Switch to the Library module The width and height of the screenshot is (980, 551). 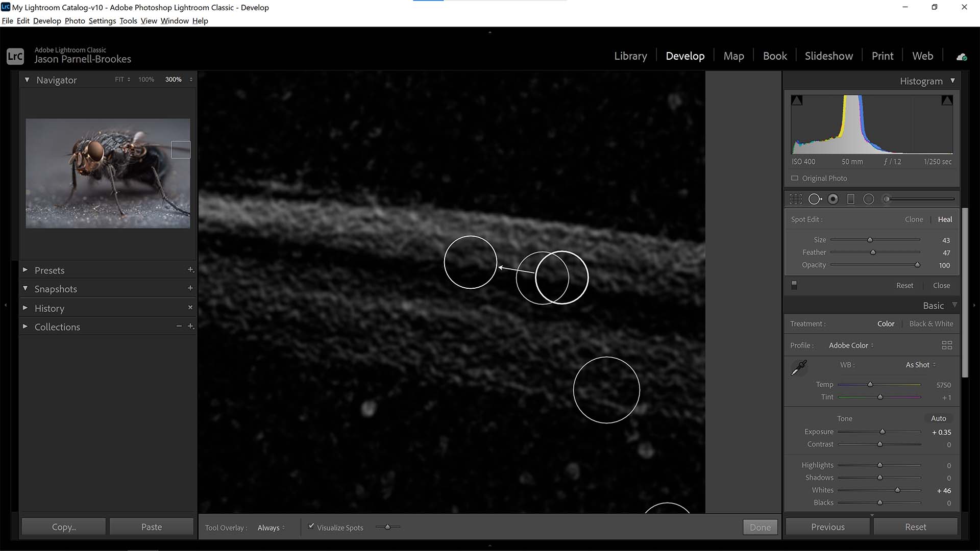tap(630, 56)
